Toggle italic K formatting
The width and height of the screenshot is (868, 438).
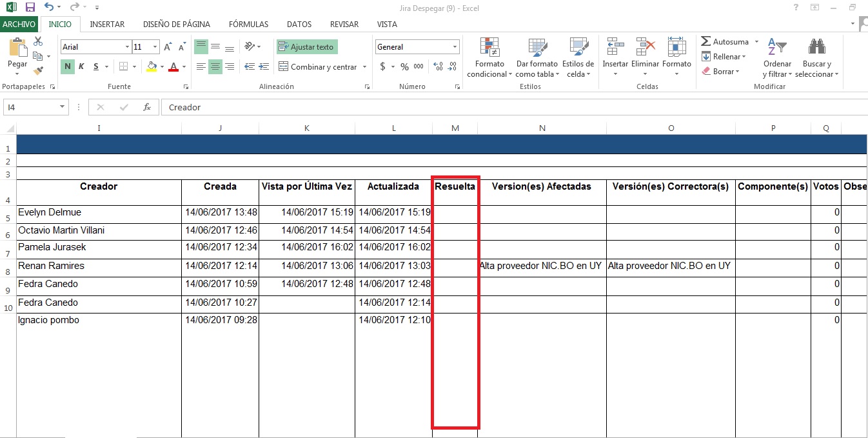[81, 66]
